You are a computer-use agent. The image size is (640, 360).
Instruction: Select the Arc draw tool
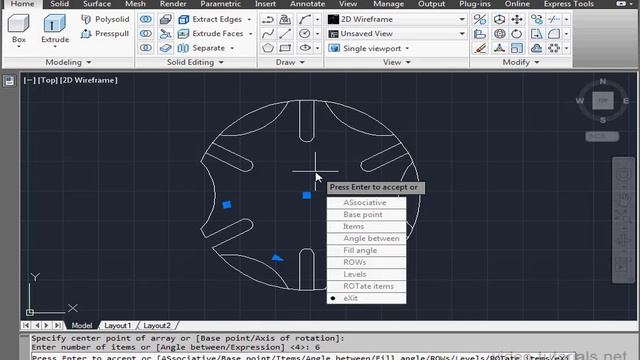(x=304, y=19)
